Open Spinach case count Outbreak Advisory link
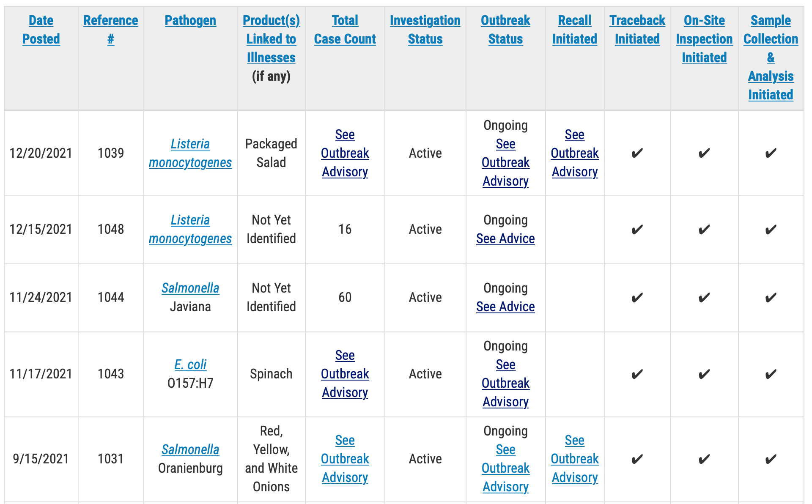Viewport: 812px width, 504px height. click(x=345, y=374)
